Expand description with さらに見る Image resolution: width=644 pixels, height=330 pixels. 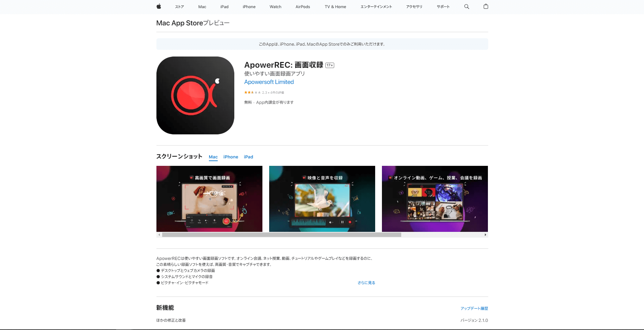tap(366, 283)
